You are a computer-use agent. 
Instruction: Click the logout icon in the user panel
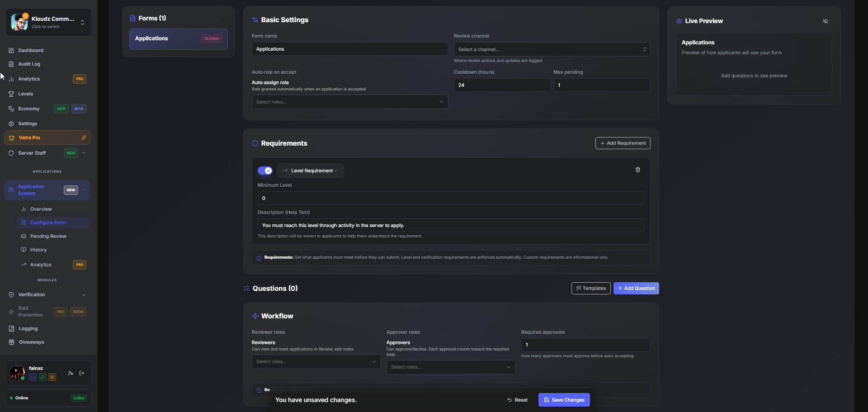82,373
